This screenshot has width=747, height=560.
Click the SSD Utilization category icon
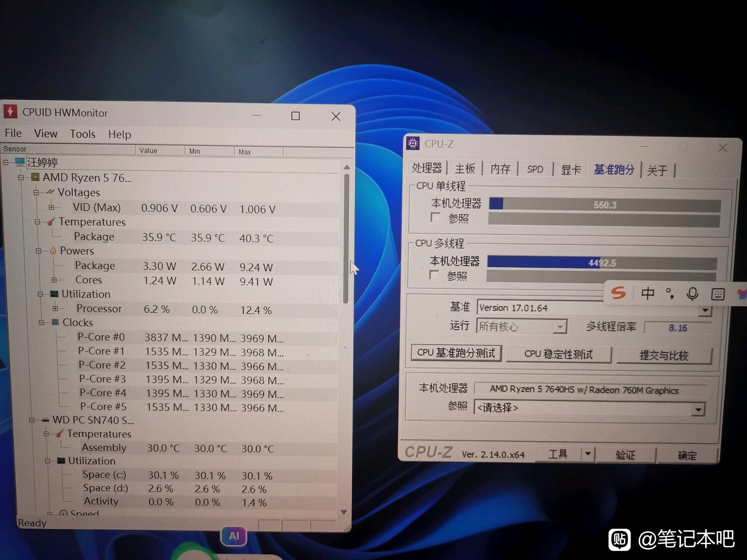[x=61, y=461]
